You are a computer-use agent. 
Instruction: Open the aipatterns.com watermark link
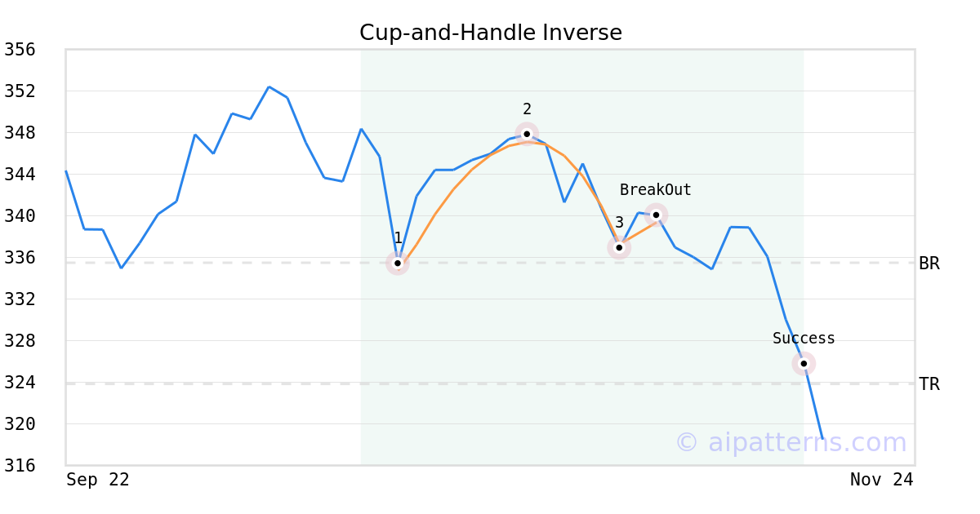pos(791,442)
